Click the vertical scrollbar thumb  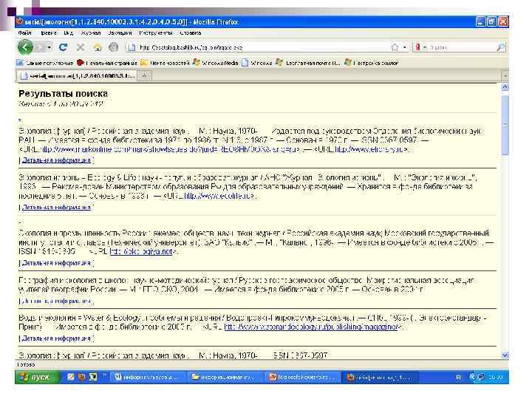point(505,125)
